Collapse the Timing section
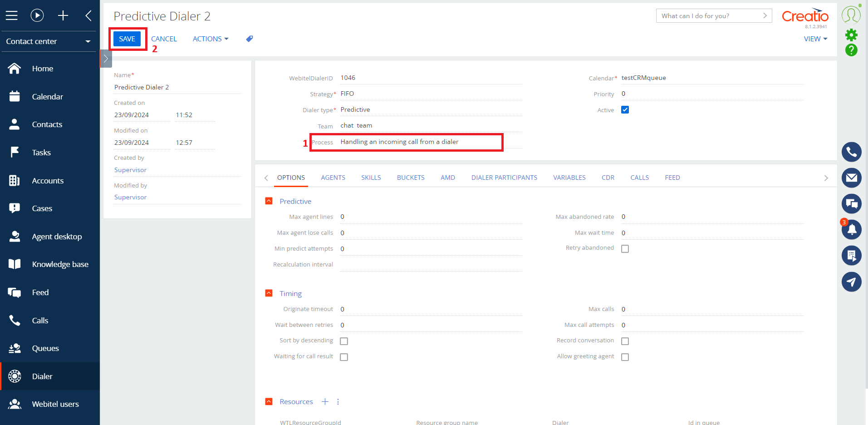This screenshot has height=425, width=868. (x=269, y=293)
